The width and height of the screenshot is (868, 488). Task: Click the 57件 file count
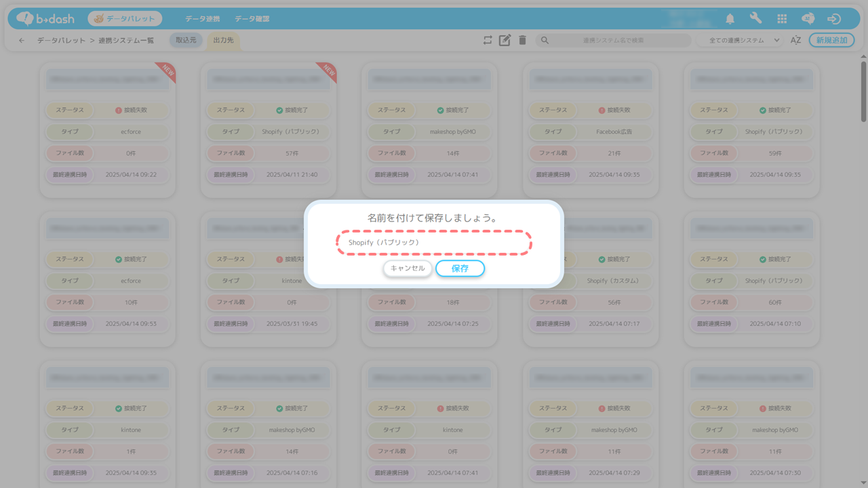tap(292, 153)
